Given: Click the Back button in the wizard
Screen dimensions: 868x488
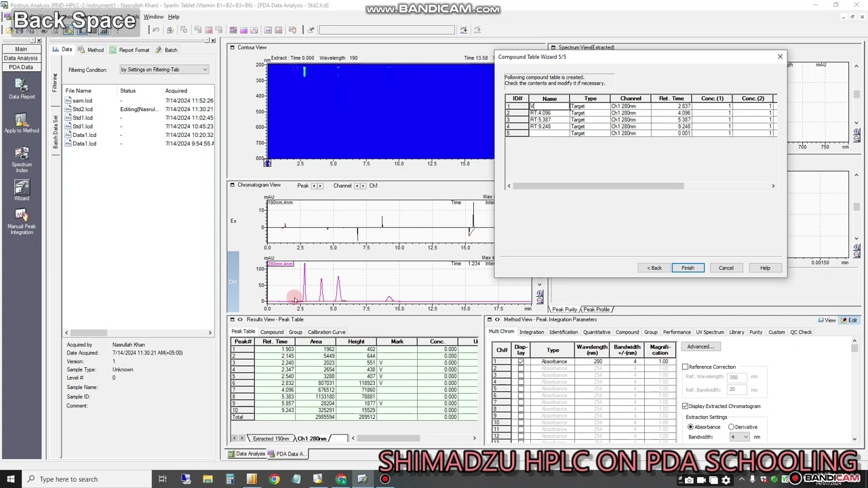Looking at the screenshot, I should tap(654, 268).
